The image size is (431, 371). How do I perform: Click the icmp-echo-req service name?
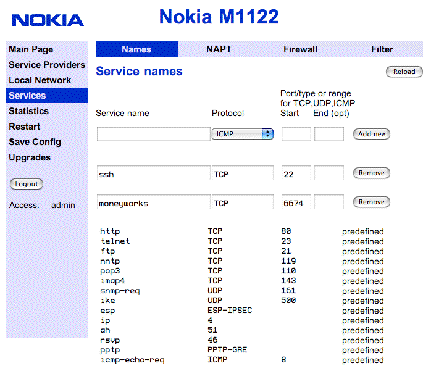coord(132,360)
